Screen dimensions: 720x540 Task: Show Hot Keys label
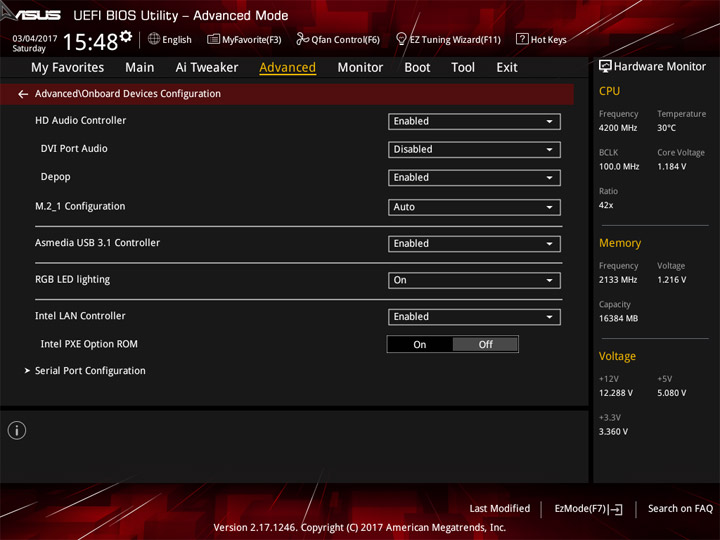click(548, 39)
